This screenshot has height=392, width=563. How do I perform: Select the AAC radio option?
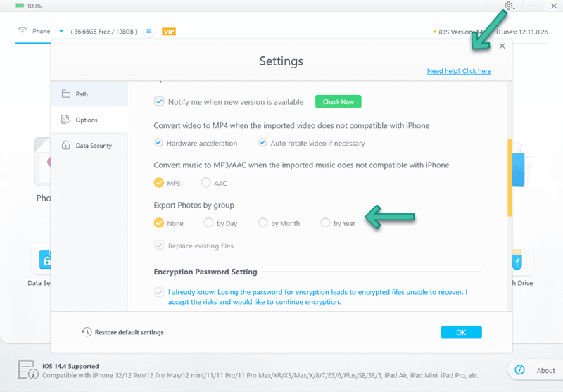[x=206, y=183]
